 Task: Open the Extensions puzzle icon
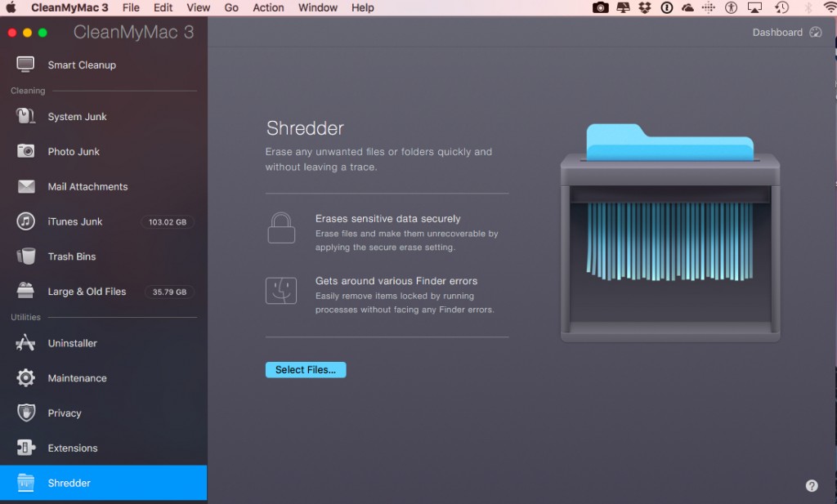pyautogui.click(x=25, y=447)
